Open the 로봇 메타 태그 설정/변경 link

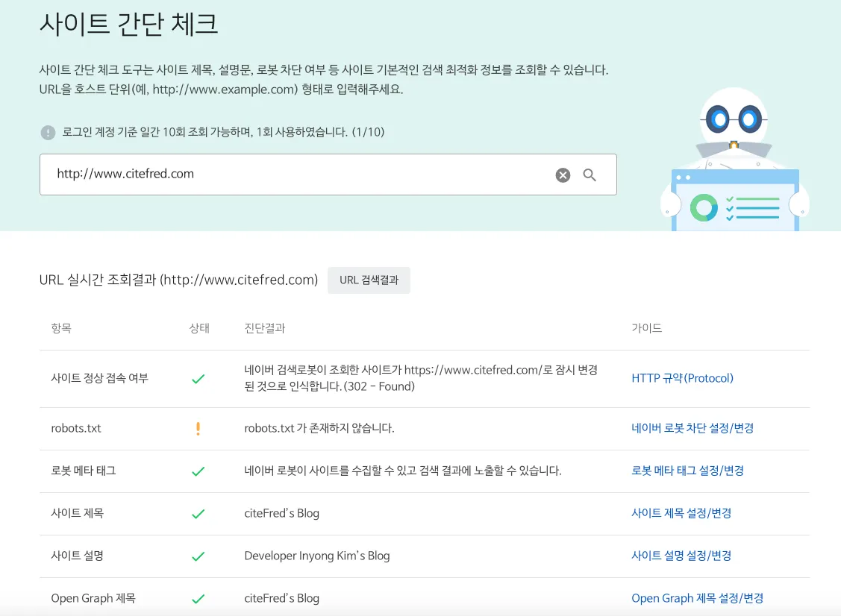[687, 470]
